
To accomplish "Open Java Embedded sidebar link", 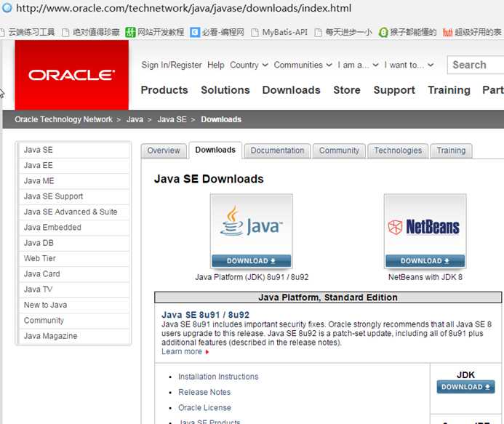I will (74, 227).
